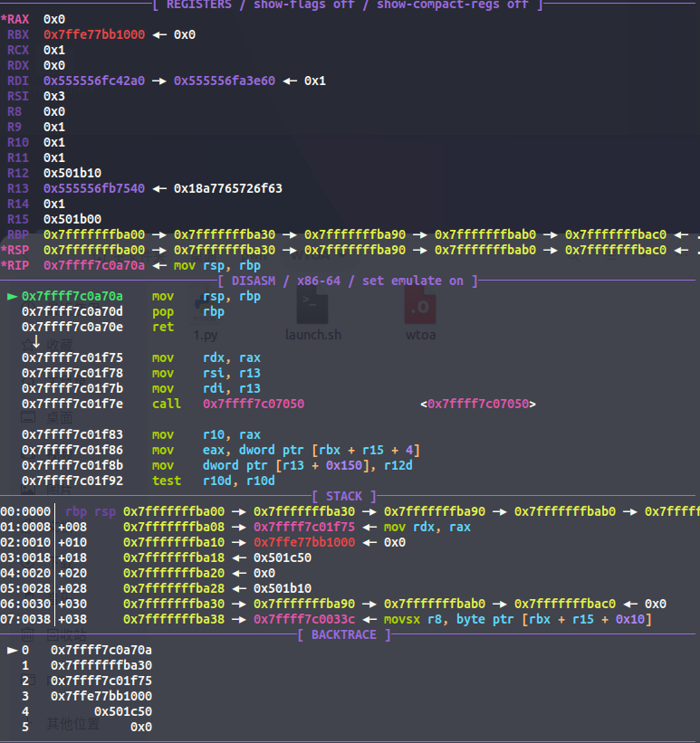Click the R10 register label
This screenshot has width=700, height=743.
pyautogui.click(x=18, y=143)
